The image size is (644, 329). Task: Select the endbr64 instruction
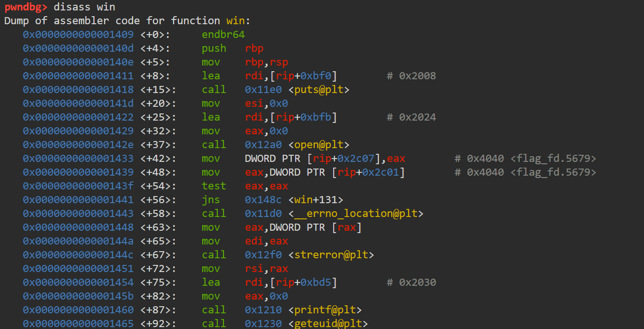coord(223,35)
